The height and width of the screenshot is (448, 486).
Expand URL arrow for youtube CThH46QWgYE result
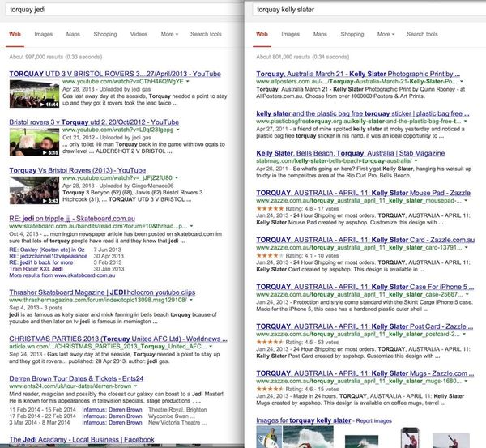tap(188, 82)
